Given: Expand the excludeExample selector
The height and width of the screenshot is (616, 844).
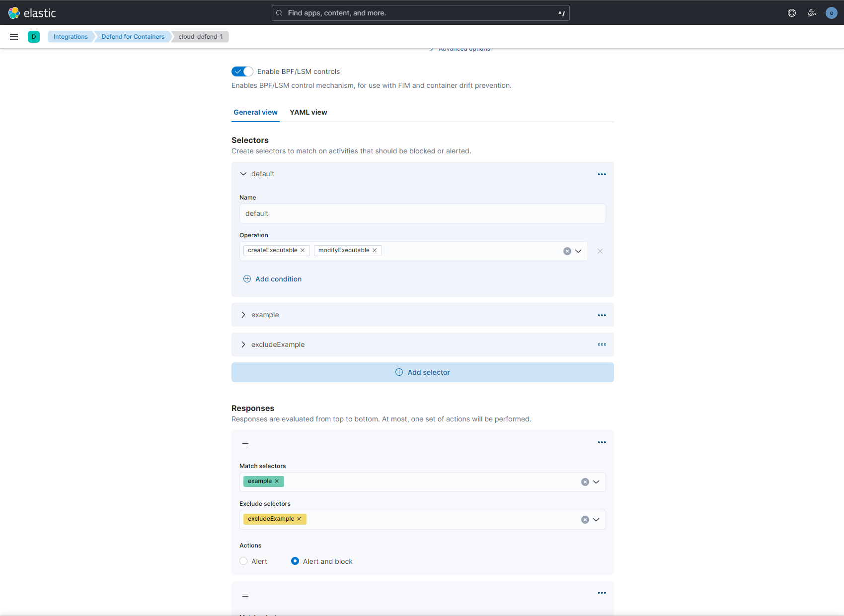Looking at the screenshot, I should pos(243,344).
